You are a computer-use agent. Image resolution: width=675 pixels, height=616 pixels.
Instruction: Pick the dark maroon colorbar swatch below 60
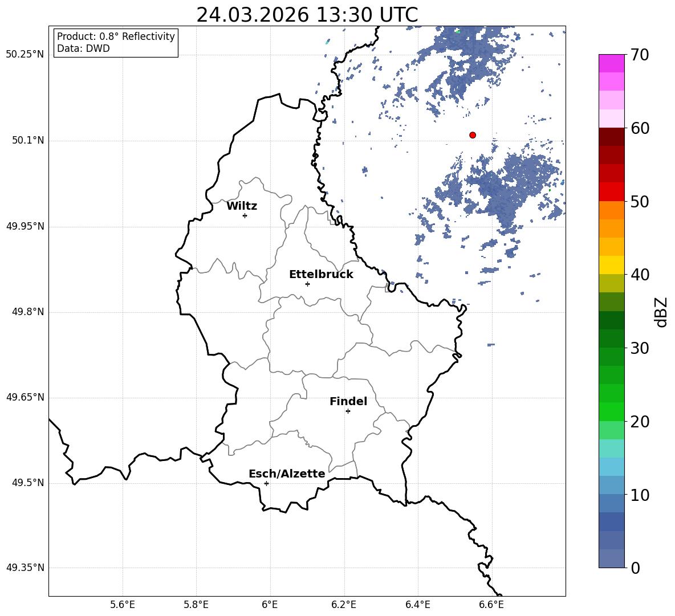tap(611, 137)
